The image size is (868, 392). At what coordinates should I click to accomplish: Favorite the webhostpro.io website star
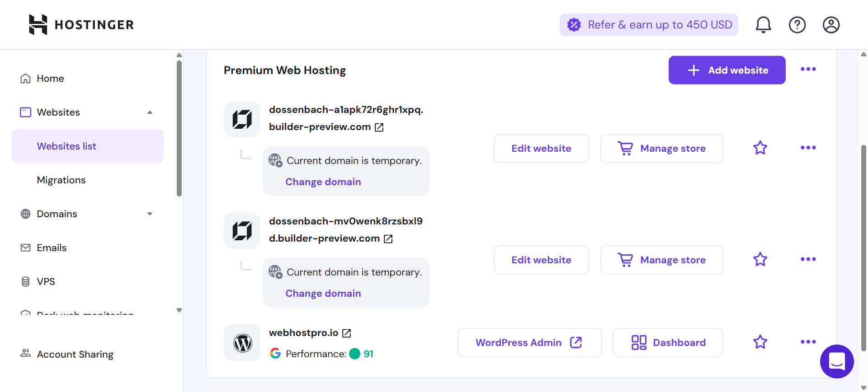click(760, 342)
